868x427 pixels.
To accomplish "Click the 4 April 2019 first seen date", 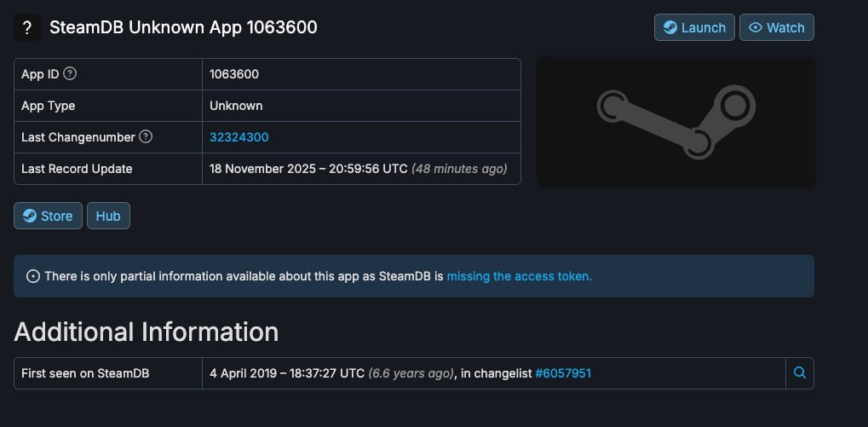I will pyautogui.click(x=287, y=373).
